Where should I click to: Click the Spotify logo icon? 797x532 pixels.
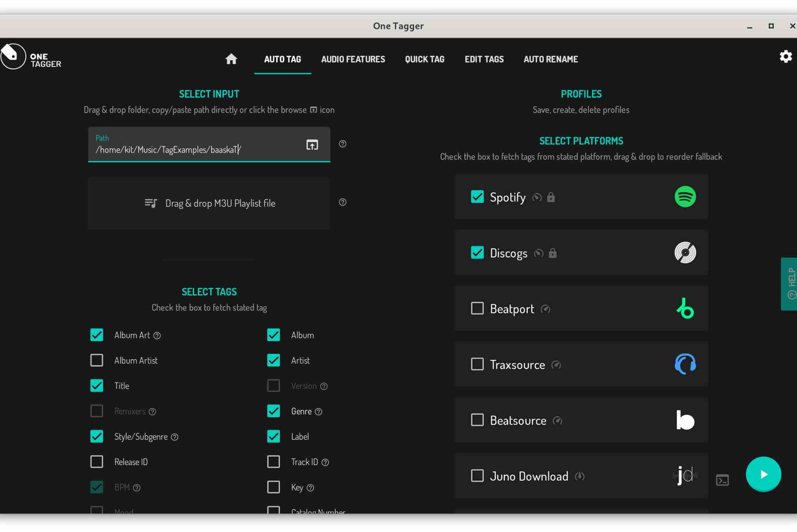(x=685, y=197)
